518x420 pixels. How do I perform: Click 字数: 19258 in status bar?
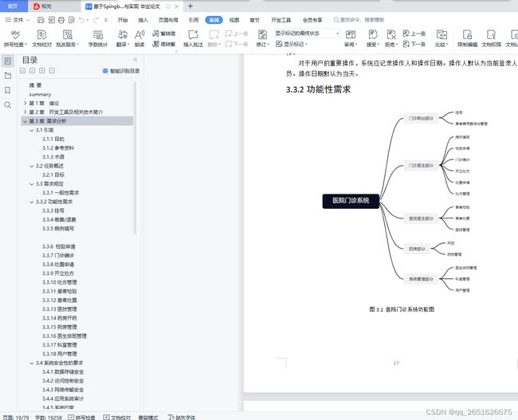tap(49, 418)
